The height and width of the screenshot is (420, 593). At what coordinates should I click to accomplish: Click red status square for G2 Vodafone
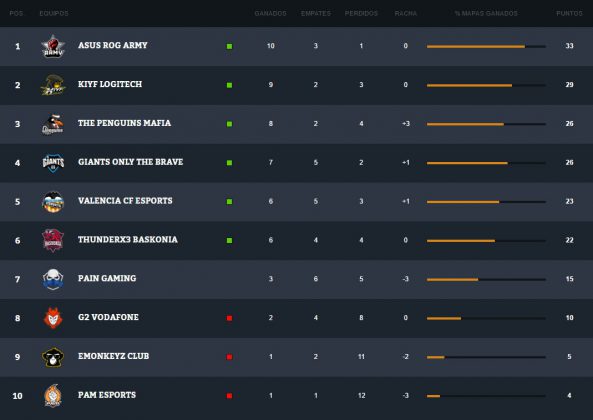[x=229, y=318]
